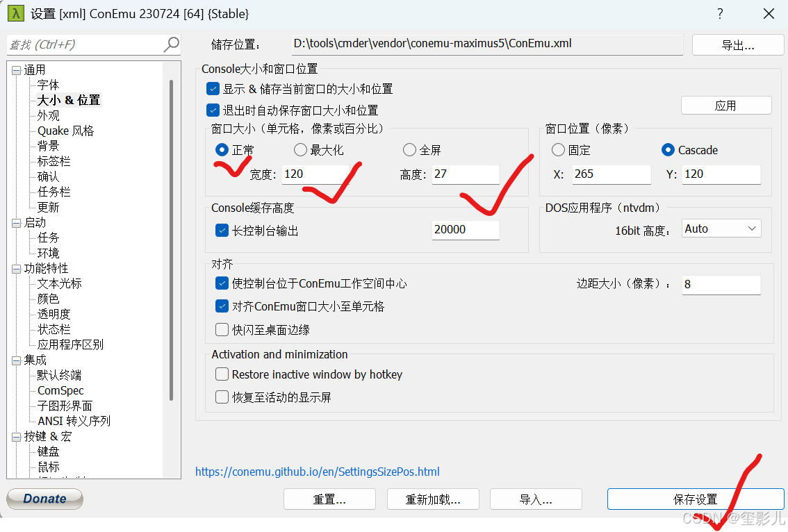Open the 子图形界面 settings page
The width and height of the screenshot is (788, 532).
65,406
